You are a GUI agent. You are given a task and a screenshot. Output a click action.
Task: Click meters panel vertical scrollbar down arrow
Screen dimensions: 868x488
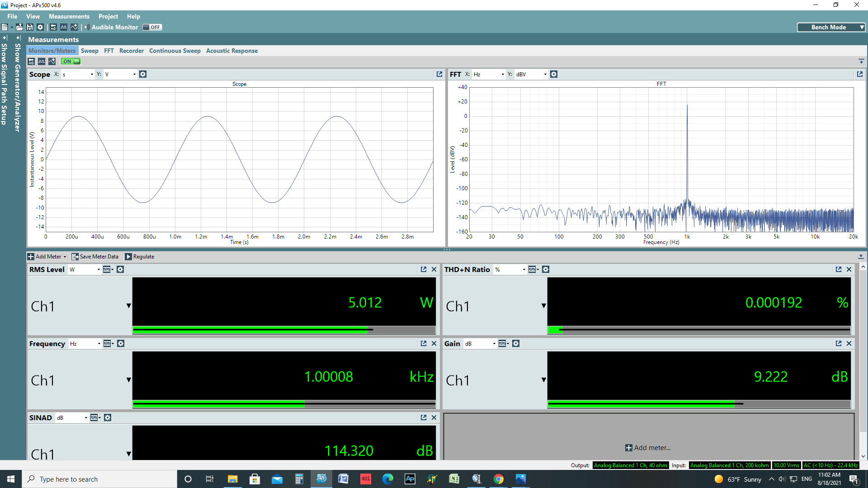(x=863, y=456)
